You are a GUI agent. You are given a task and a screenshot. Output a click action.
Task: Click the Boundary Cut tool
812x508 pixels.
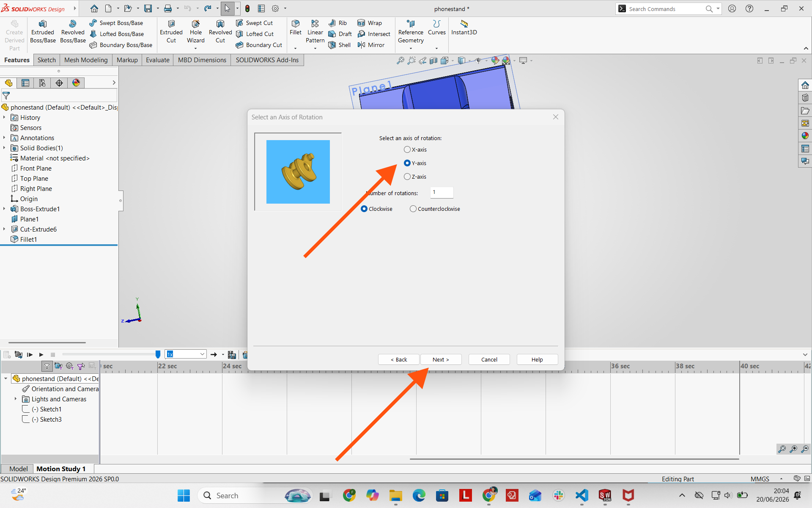tap(259, 45)
